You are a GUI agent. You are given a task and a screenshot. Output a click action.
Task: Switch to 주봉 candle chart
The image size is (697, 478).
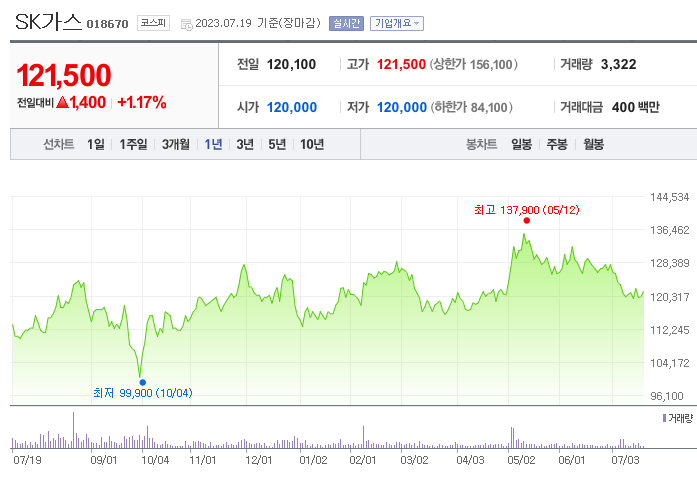(x=557, y=144)
